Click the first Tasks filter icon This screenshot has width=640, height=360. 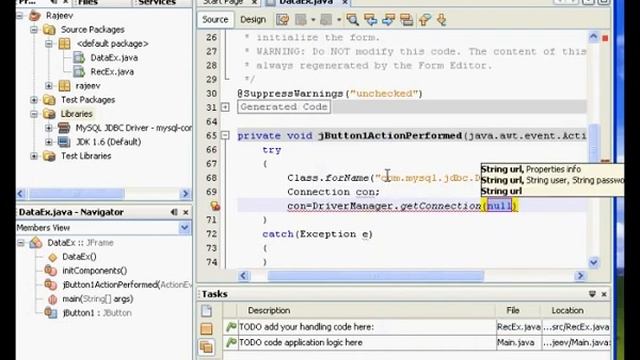207,311
